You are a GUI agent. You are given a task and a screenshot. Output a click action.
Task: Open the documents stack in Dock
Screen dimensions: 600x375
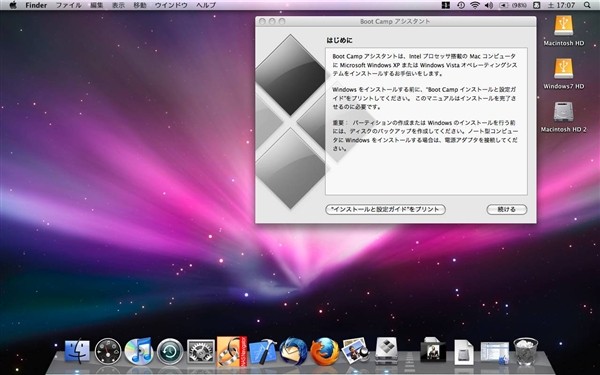pyautogui.click(x=464, y=351)
